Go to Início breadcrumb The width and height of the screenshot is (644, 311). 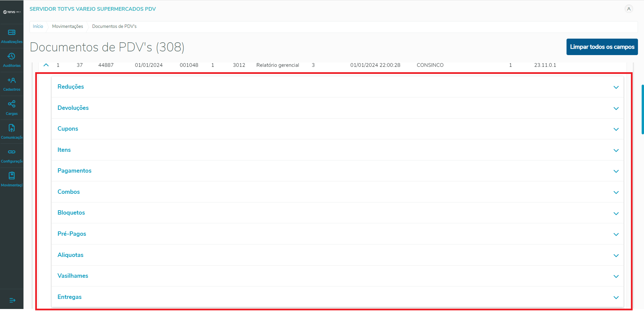click(x=38, y=27)
